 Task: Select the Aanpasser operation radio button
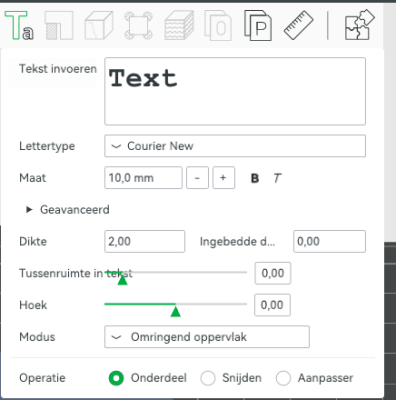point(283,378)
